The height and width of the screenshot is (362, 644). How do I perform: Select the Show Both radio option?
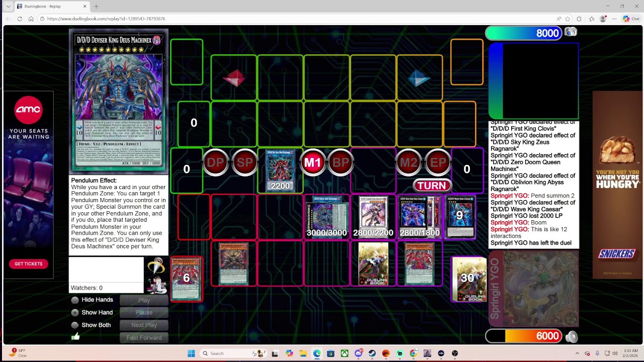pos(75,325)
